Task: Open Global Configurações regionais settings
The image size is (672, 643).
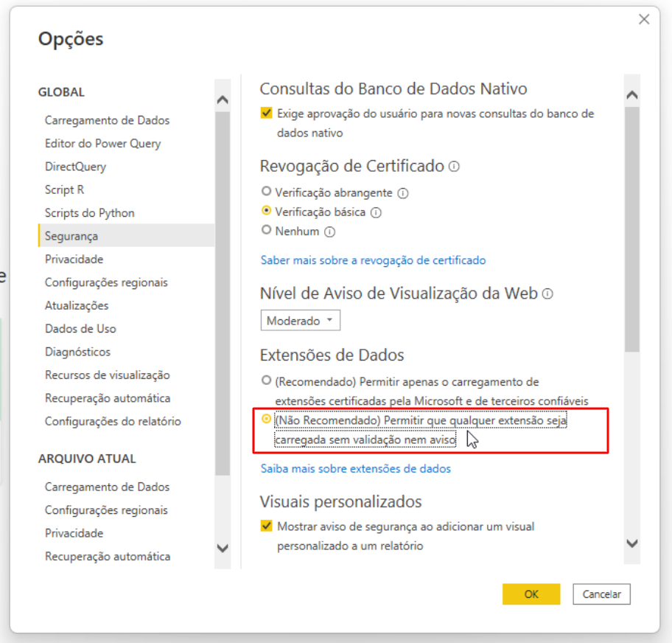Action: click(x=106, y=282)
